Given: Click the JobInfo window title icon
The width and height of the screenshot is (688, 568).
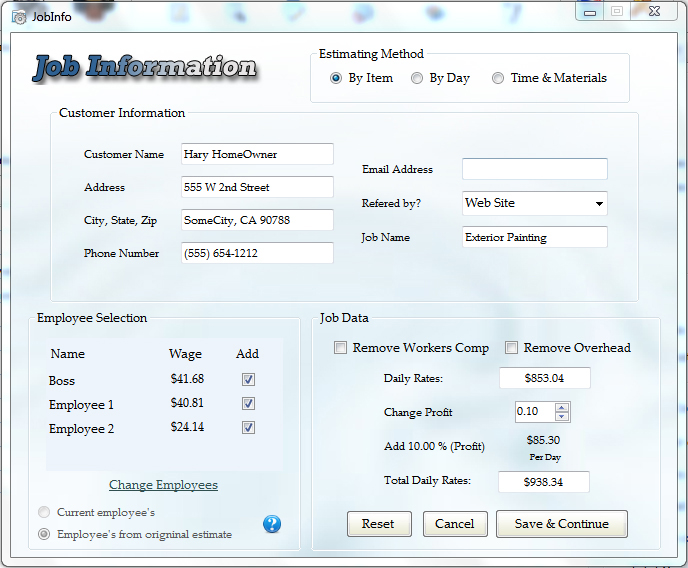Looking at the screenshot, I should tap(19, 16).
